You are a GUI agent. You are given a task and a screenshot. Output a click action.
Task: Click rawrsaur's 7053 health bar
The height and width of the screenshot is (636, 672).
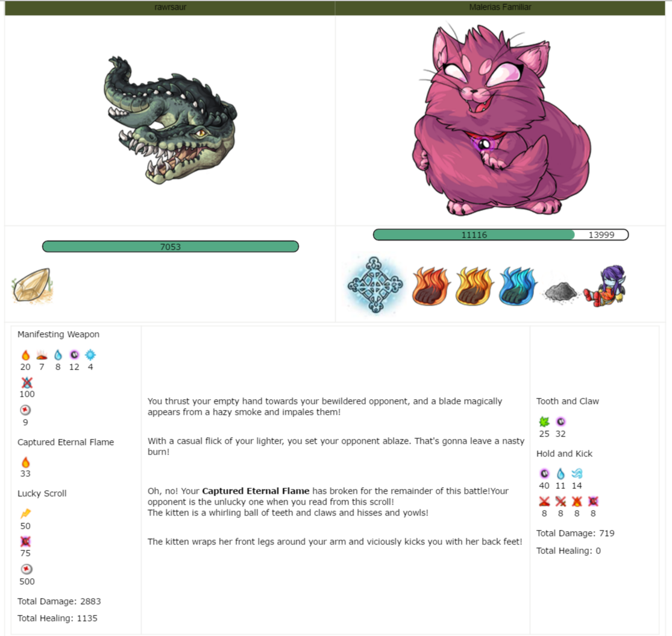click(x=171, y=247)
